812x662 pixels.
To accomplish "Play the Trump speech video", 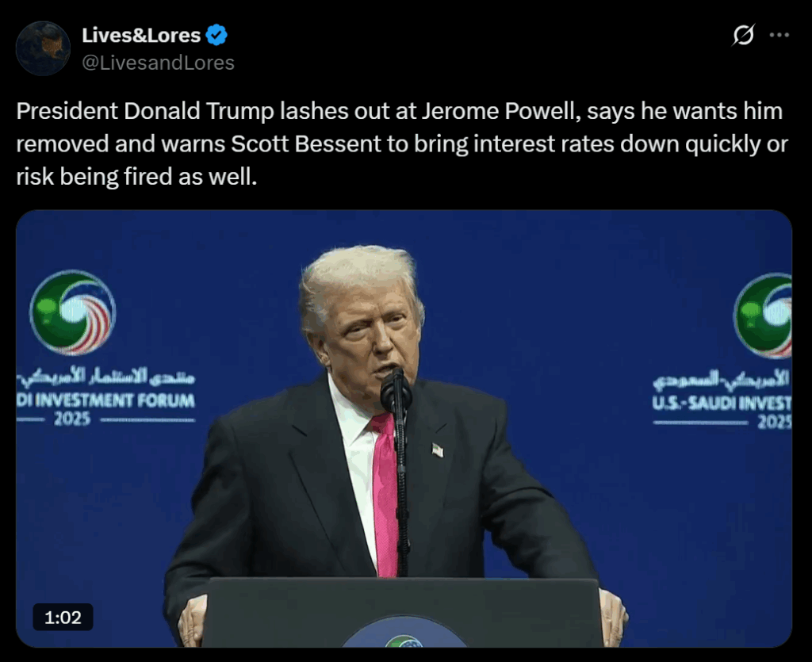I will click(404, 429).
